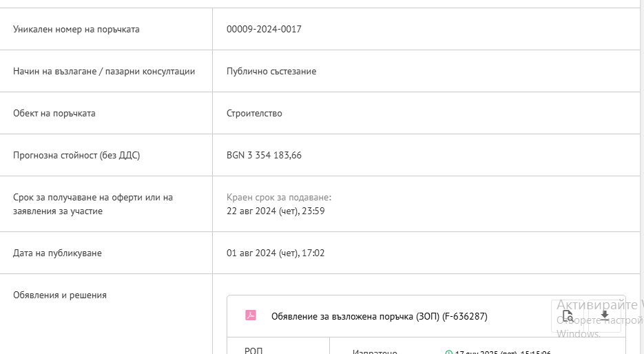This screenshot has width=644, height=354.
Task: Open Обявление за възложена поръчка (ЗОП) link
Action: (379, 316)
